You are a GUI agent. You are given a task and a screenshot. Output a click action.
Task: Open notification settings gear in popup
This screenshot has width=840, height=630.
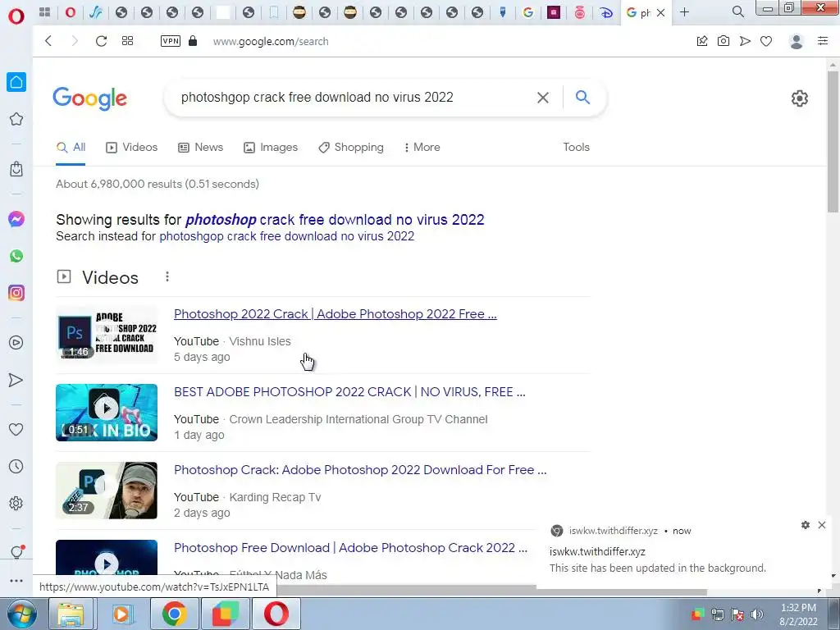(x=806, y=525)
